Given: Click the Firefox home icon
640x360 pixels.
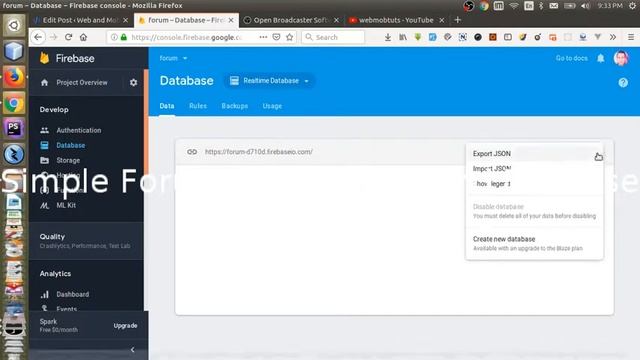Looking at the screenshot, I should point(83,37).
